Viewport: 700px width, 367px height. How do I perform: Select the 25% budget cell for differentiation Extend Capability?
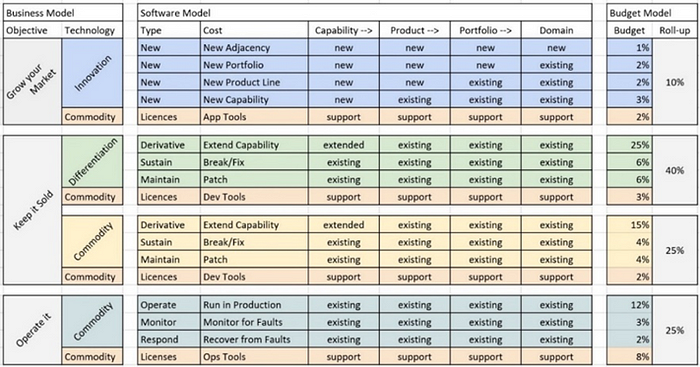coord(629,145)
